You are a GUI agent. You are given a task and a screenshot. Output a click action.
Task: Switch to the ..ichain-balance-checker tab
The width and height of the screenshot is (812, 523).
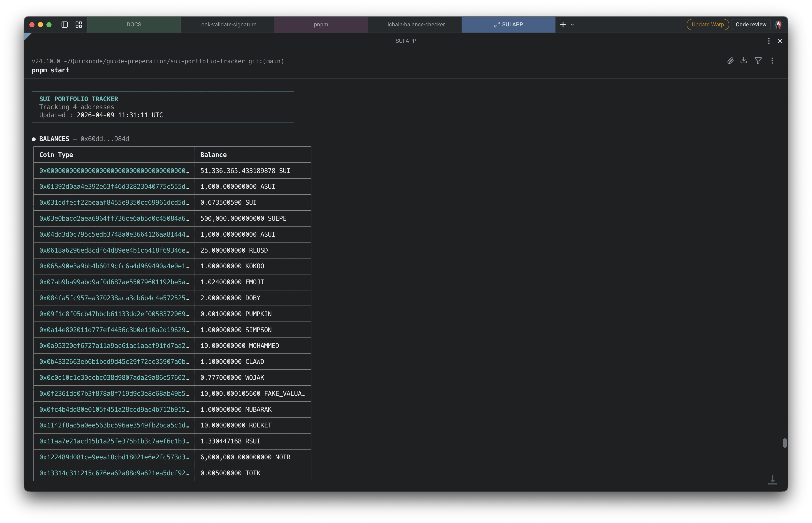coord(415,24)
